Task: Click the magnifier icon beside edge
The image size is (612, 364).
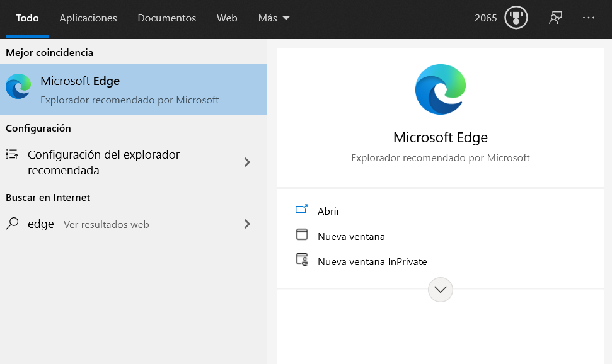Action: pyautogui.click(x=12, y=224)
